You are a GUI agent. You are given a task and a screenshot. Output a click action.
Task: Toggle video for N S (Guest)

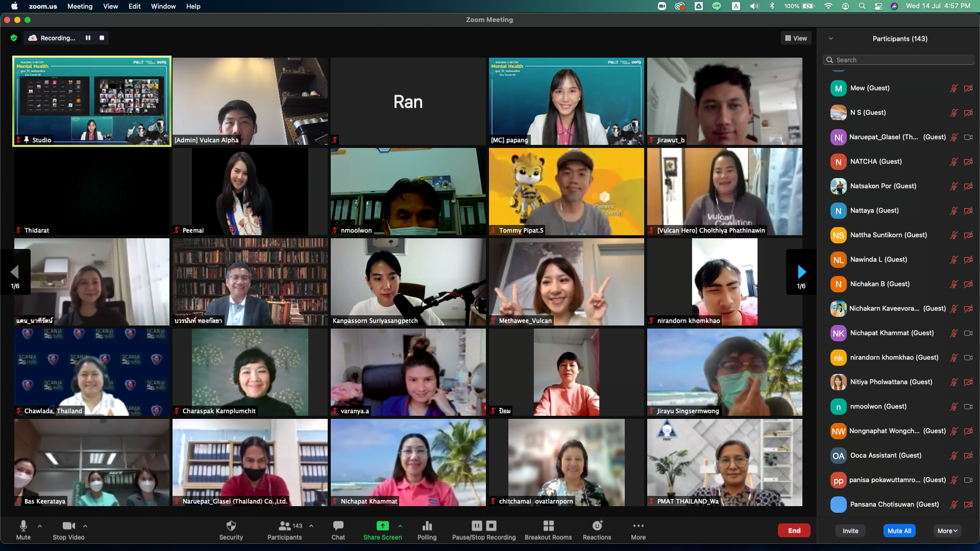coord(968,113)
